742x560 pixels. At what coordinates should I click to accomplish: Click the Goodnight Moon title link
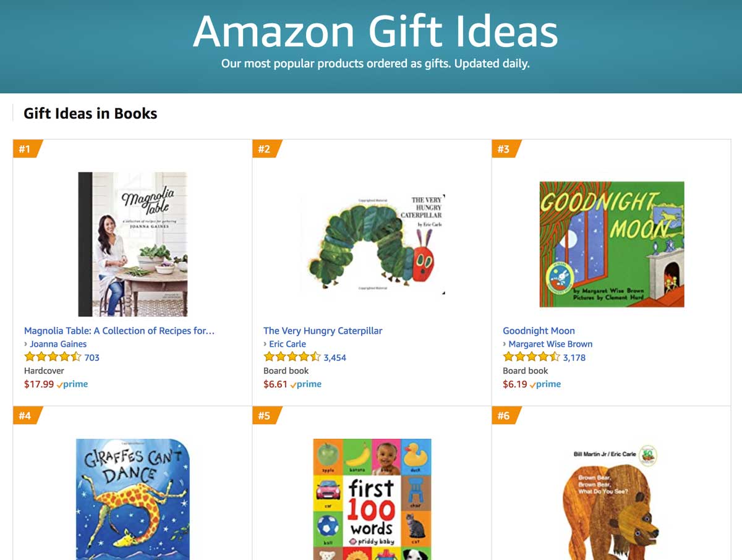[x=539, y=331]
